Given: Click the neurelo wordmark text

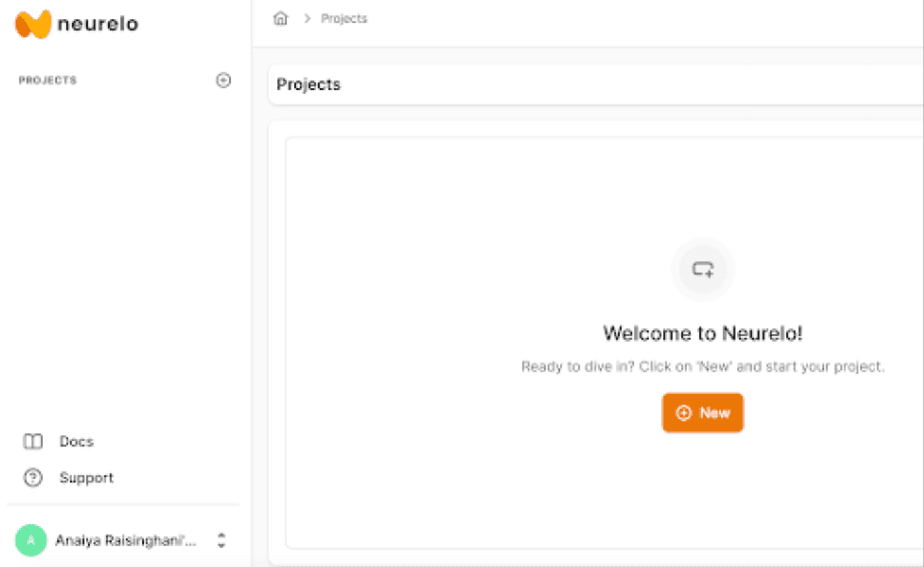Looking at the screenshot, I should click(98, 24).
